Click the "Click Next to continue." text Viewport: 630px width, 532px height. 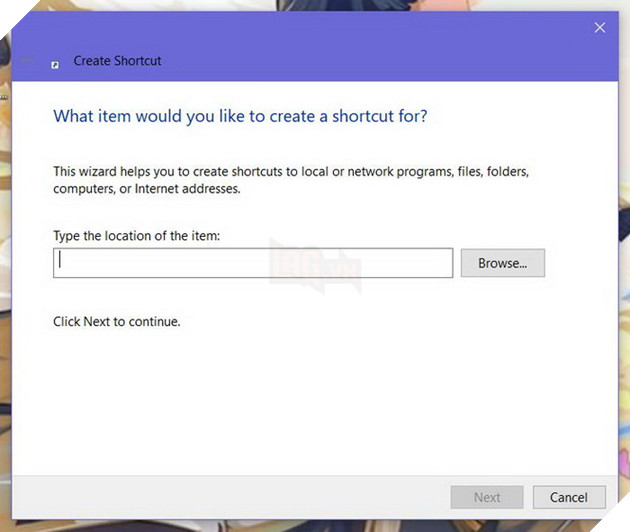tap(117, 322)
